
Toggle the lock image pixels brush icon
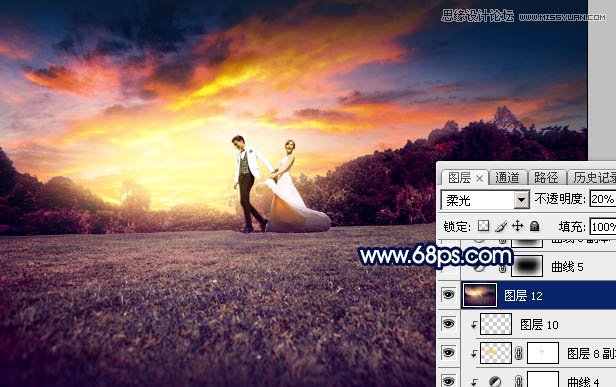(x=500, y=226)
